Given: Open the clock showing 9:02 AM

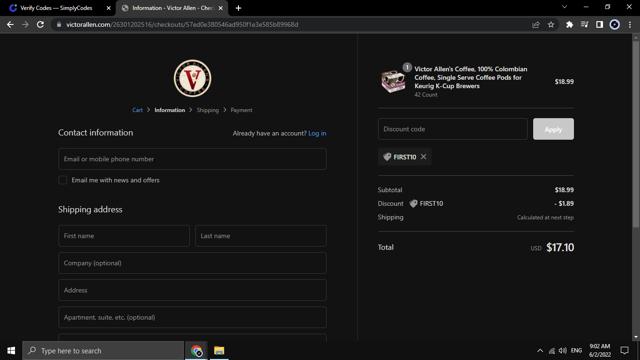Looking at the screenshot, I should coord(600,351).
